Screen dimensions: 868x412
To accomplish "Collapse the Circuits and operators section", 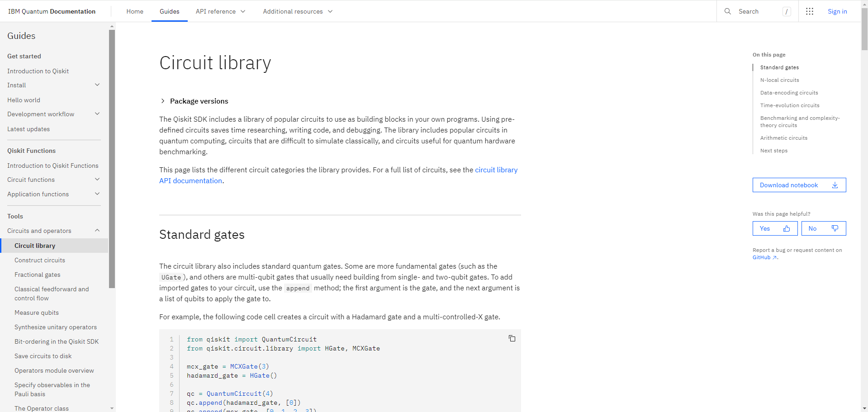I will click(x=97, y=231).
